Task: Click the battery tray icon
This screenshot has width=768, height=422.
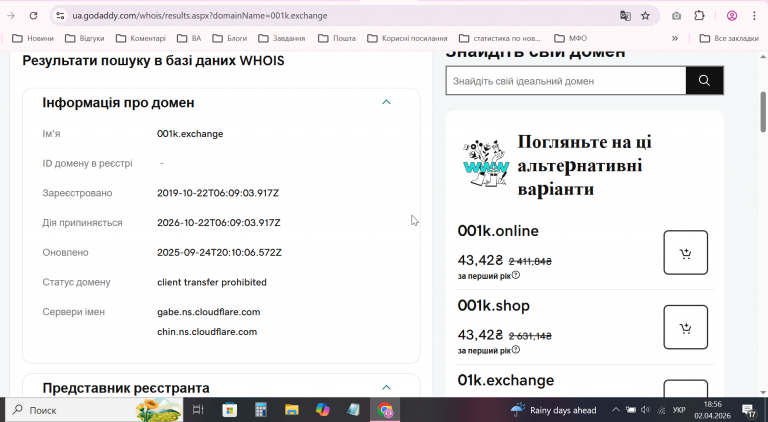Action: [631, 410]
